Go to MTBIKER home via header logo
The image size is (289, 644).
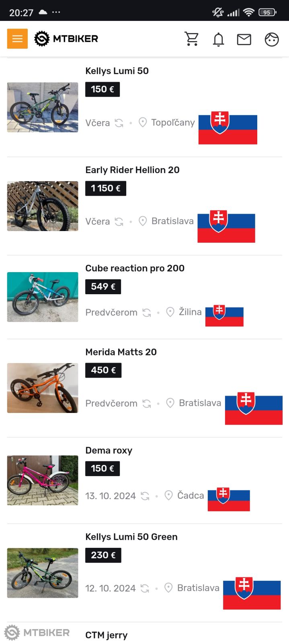point(66,39)
